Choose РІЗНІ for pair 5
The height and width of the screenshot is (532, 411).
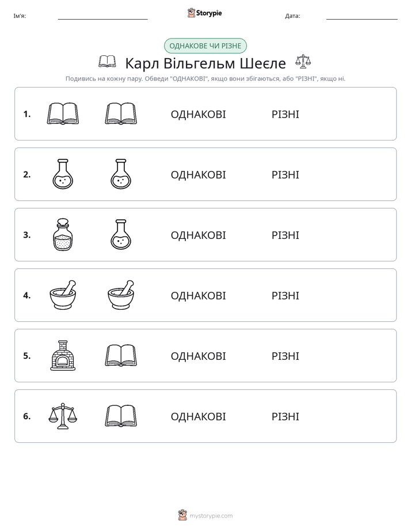coord(285,356)
